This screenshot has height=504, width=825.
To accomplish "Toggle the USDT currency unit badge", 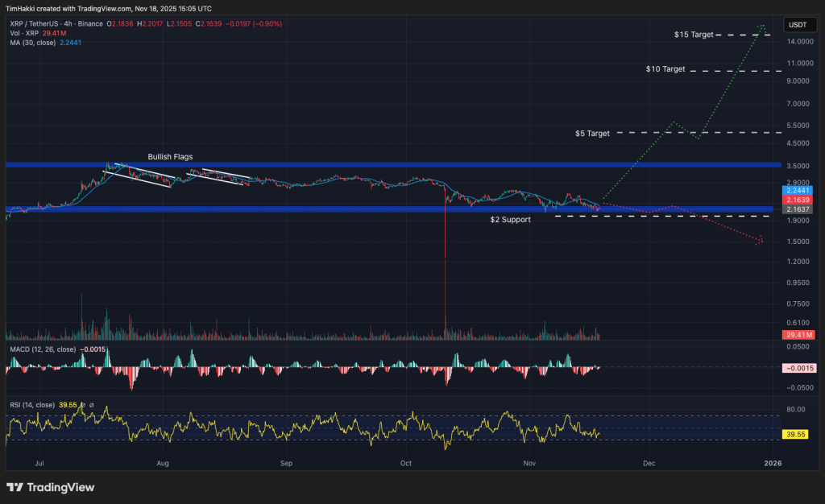I will point(799,24).
